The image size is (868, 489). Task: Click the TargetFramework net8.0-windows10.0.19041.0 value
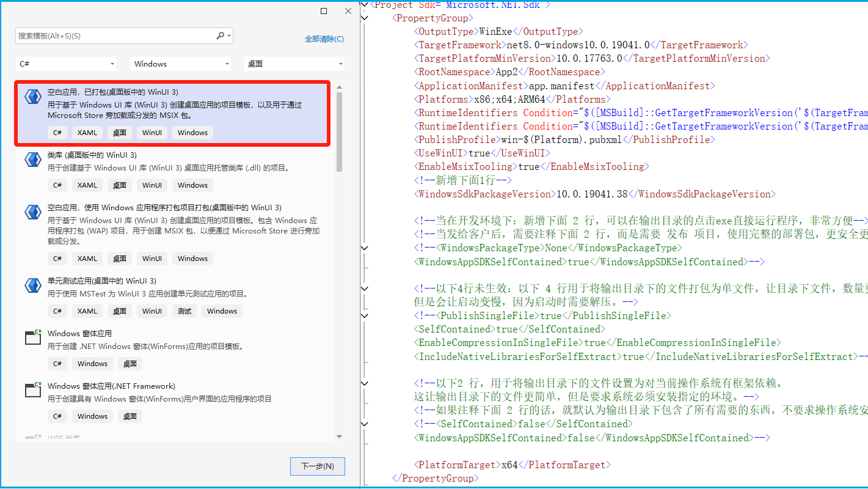tap(577, 45)
